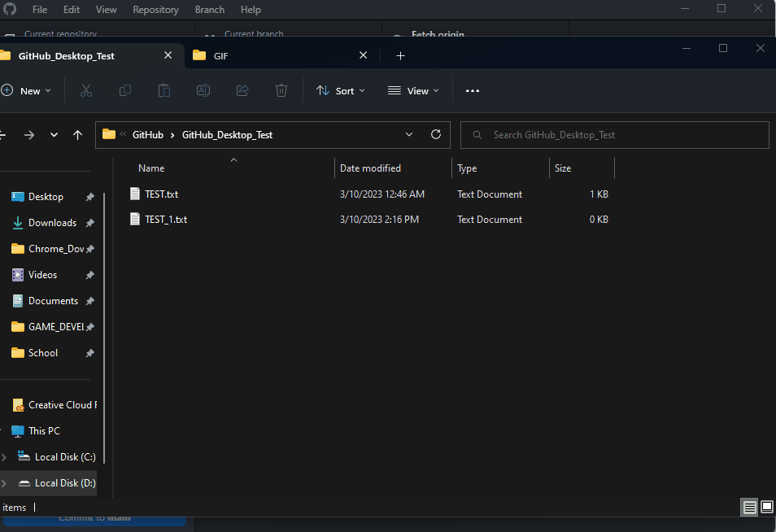The height and width of the screenshot is (532, 776).
Task: Open Edit menu in GitHub Desktop
Action: coord(72,10)
